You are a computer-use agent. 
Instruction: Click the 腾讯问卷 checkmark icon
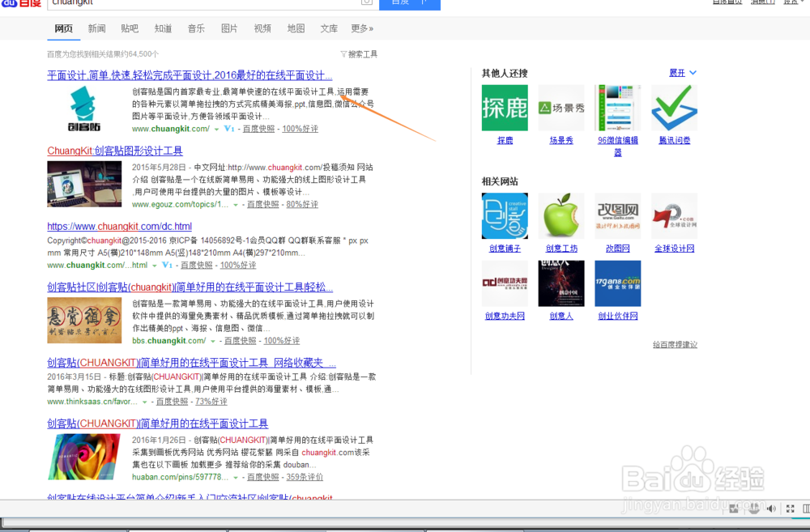pos(674,108)
